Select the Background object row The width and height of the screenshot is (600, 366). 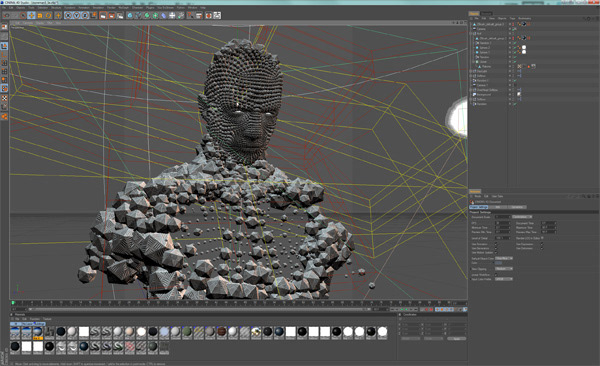click(483, 95)
